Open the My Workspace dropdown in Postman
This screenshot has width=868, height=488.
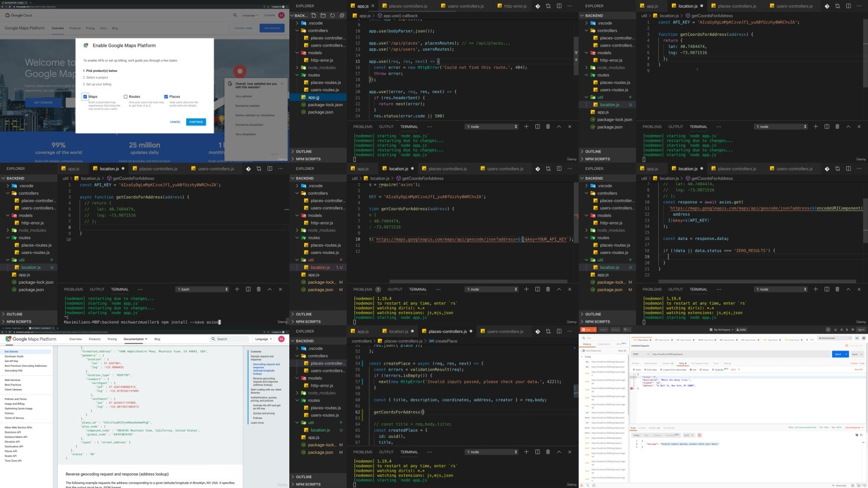coord(721,330)
